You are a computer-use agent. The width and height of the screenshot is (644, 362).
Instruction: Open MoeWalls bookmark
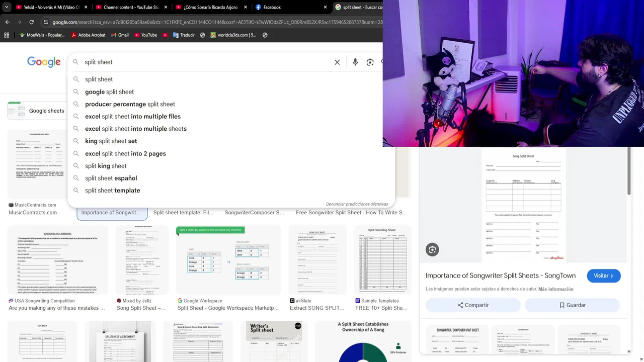[42, 35]
